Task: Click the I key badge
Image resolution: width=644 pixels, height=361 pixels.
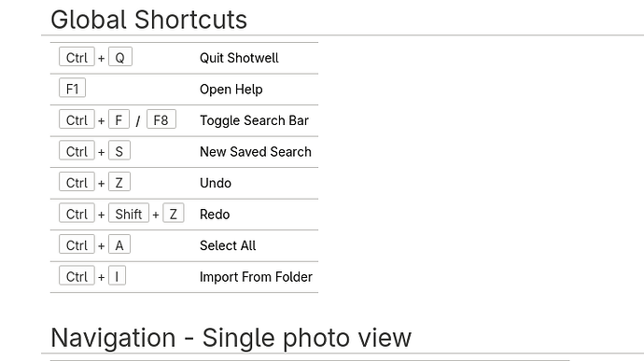Action: coord(117,275)
